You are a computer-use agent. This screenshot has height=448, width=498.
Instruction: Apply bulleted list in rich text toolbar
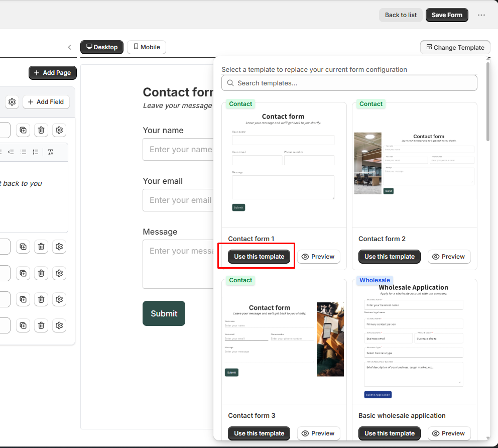click(23, 152)
